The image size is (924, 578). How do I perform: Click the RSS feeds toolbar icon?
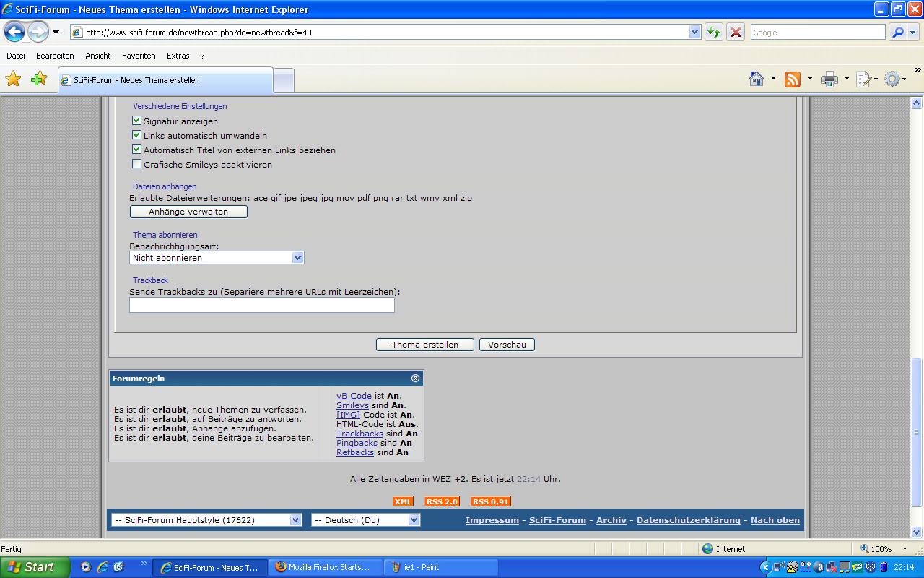[x=793, y=79]
